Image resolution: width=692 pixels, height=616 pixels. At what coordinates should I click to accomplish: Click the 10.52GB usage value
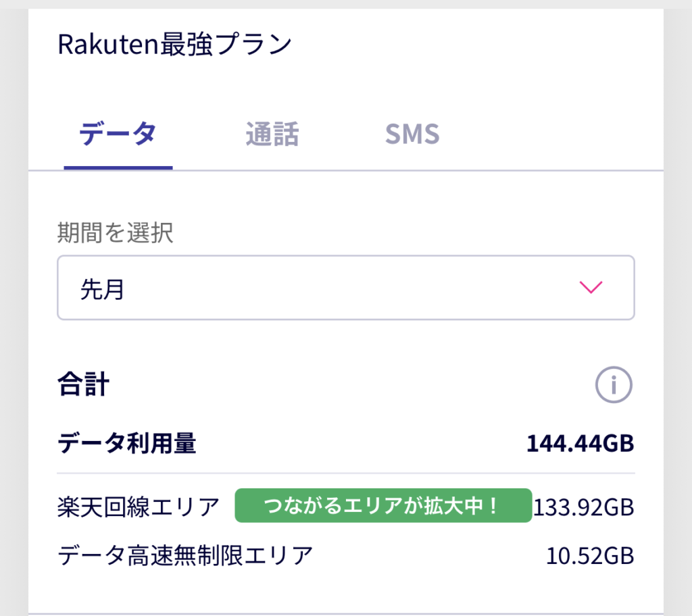click(590, 556)
